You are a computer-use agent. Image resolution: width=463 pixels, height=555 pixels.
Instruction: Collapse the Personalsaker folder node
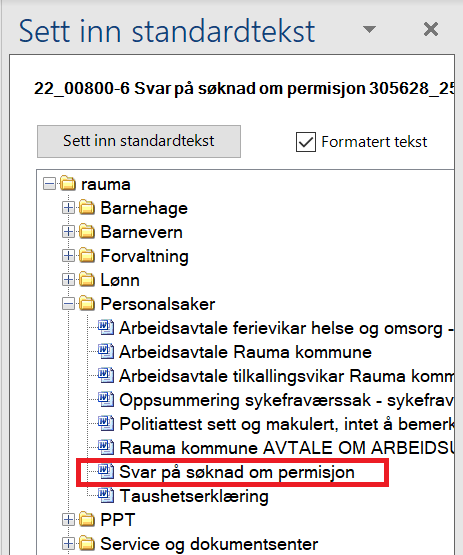[68, 304]
